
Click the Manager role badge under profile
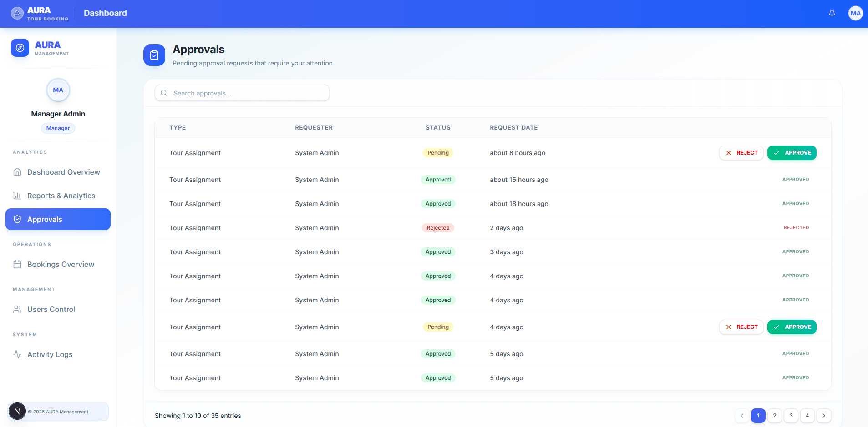[x=58, y=128]
